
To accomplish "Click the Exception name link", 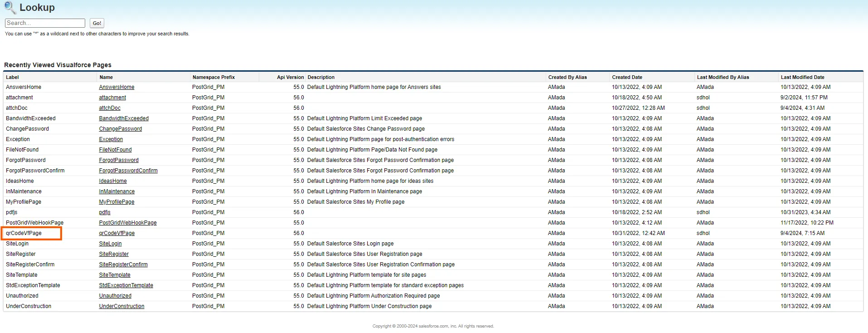I will (x=111, y=139).
